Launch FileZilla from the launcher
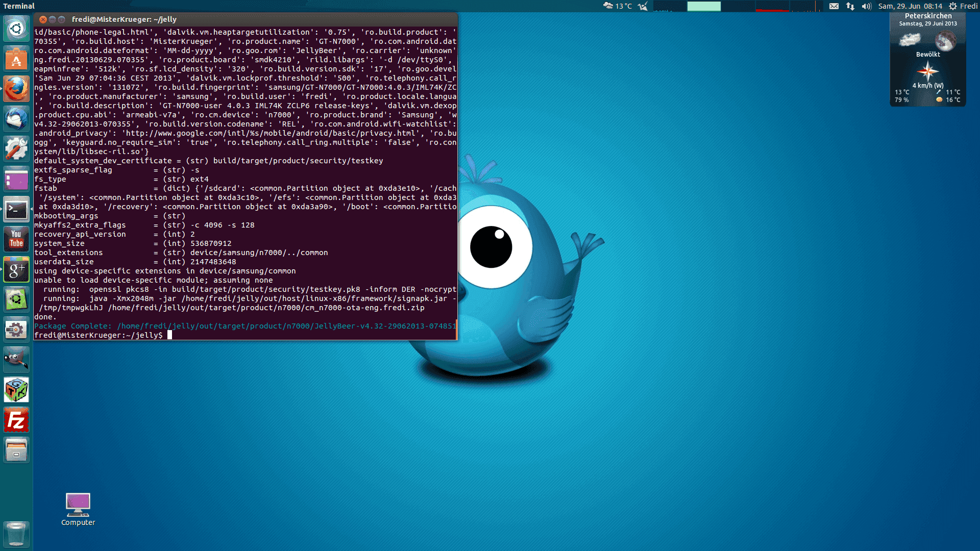The width and height of the screenshot is (980, 551). click(16, 420)
